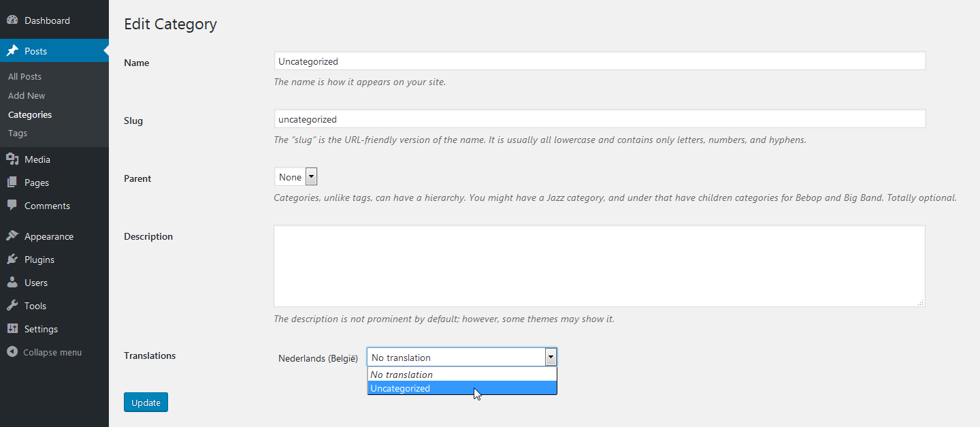Click the Appearance paintbrush icon
Screen dimensions: 980x427
[x=12, y=236]
